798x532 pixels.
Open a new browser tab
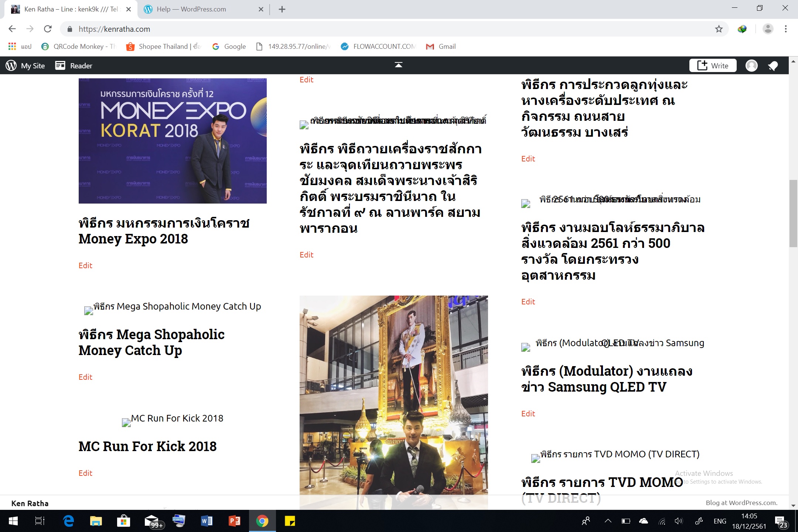point(282,9)
